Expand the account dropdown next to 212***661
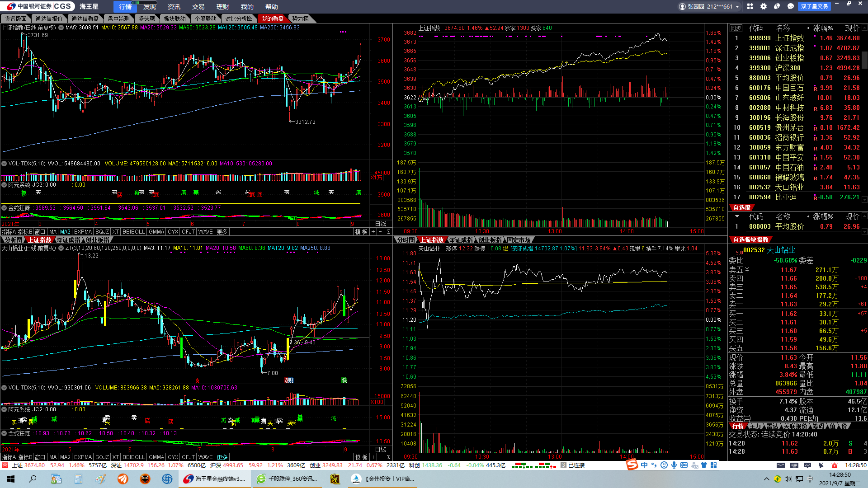868x488 pixels. 737,7
